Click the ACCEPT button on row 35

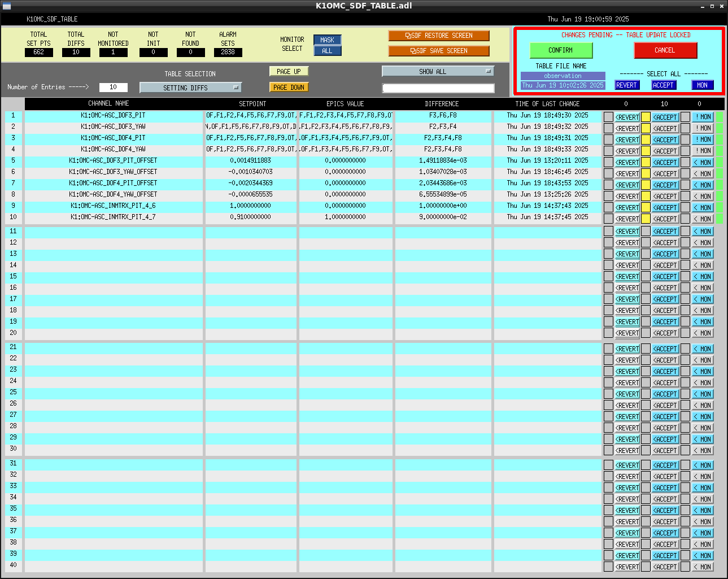[665, 510]
